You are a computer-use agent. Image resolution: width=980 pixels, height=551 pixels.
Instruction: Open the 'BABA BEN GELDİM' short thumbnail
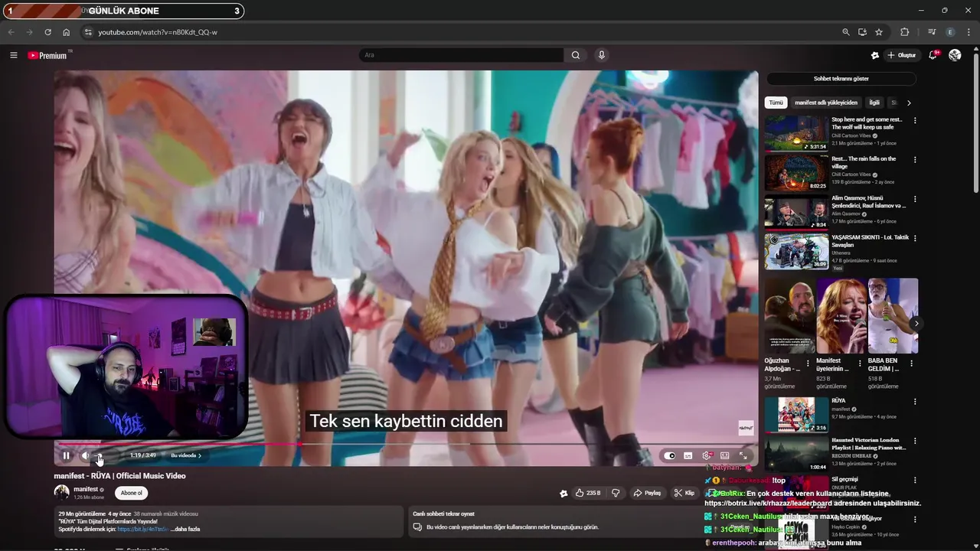pos(893,316)
